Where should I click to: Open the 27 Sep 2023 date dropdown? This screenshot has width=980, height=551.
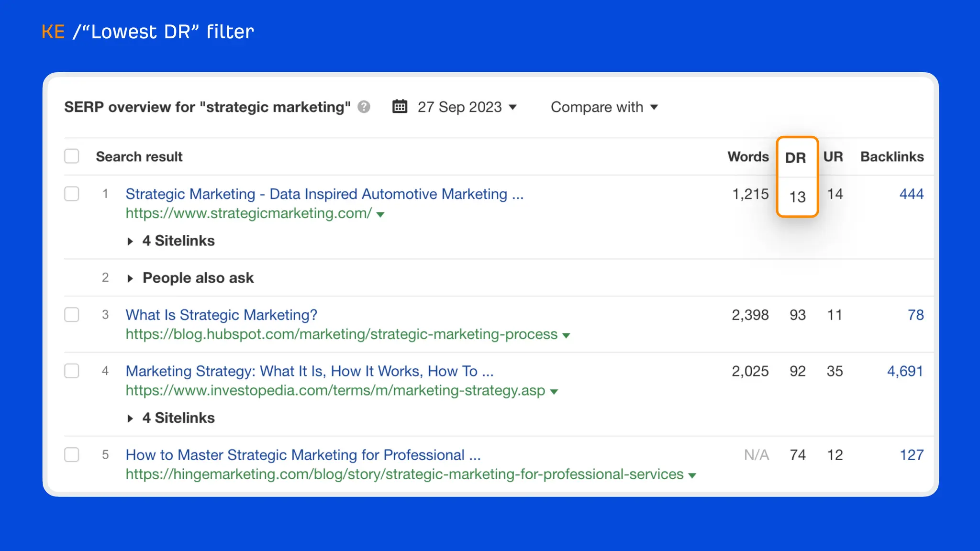pyautogui.click(x=467, y=107)
